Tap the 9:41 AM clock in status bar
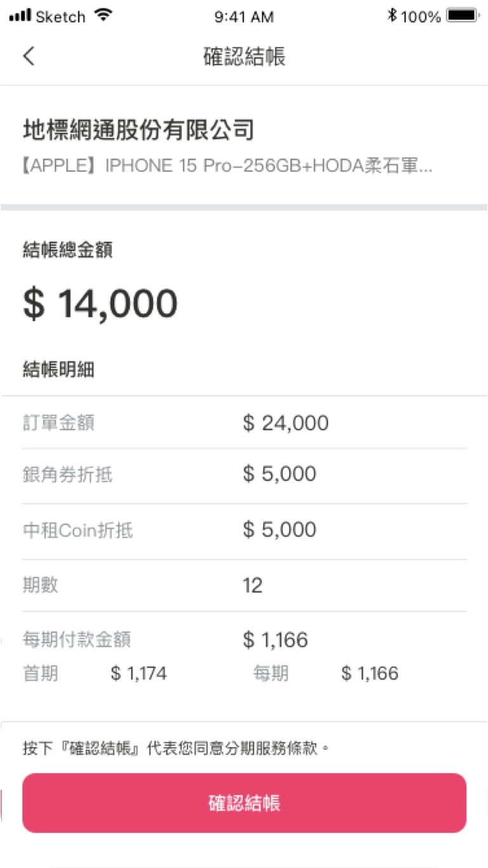488x868 pixels. point(244,17)
